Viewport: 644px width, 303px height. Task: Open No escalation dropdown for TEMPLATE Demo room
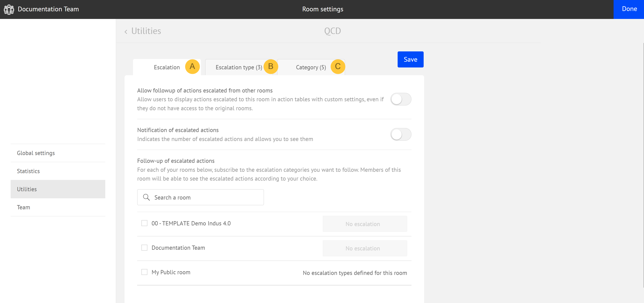pos(365,224)
